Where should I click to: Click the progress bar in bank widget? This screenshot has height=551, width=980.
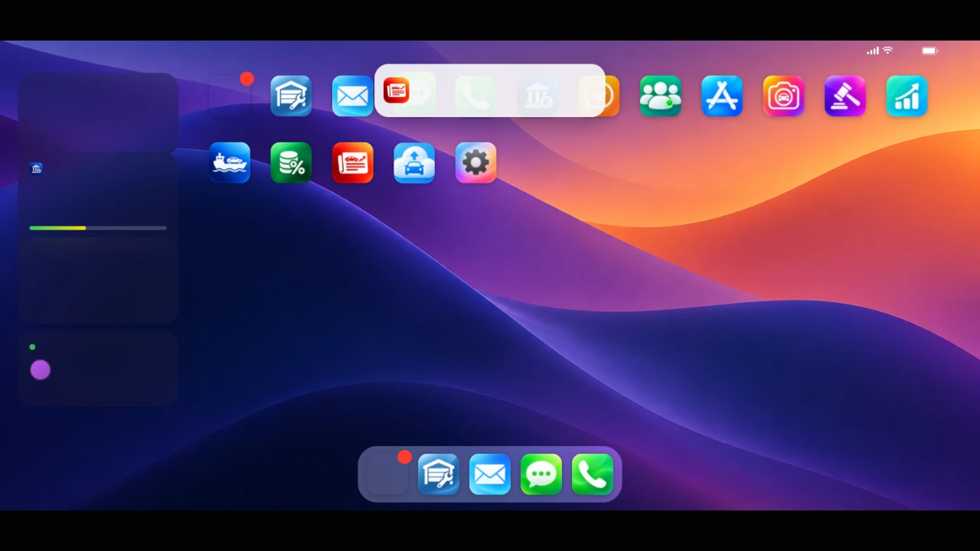(98, 228)
